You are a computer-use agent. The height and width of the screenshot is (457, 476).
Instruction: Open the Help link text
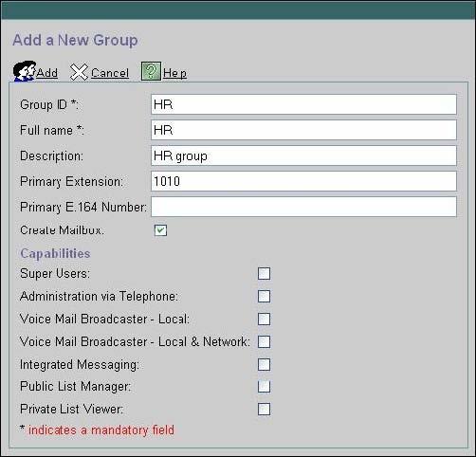click(x=174, y=73)
